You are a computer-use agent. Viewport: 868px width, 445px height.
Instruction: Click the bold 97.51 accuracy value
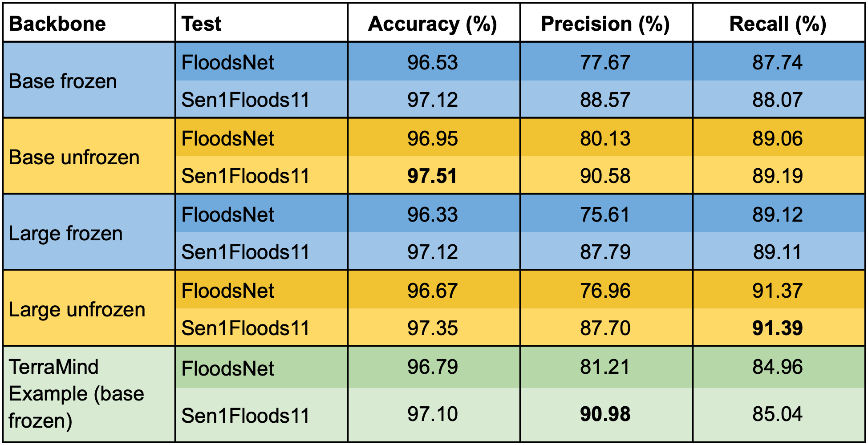(432, 176)
